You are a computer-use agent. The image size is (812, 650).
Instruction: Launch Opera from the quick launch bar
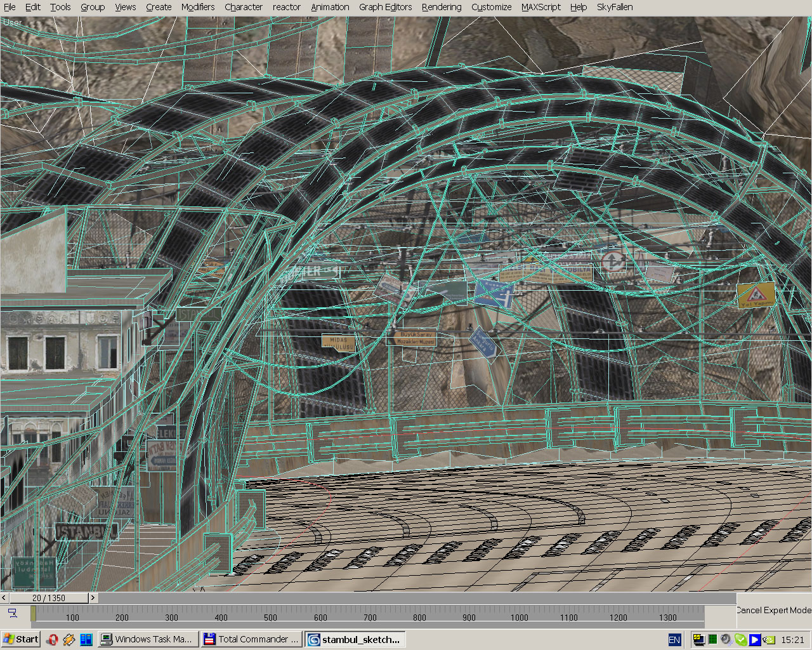tap(53, 639)
